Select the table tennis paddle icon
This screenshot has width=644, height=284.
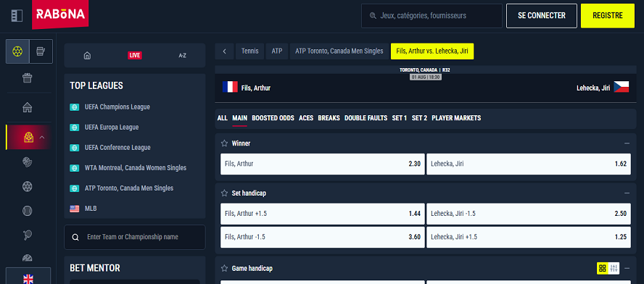27,235
